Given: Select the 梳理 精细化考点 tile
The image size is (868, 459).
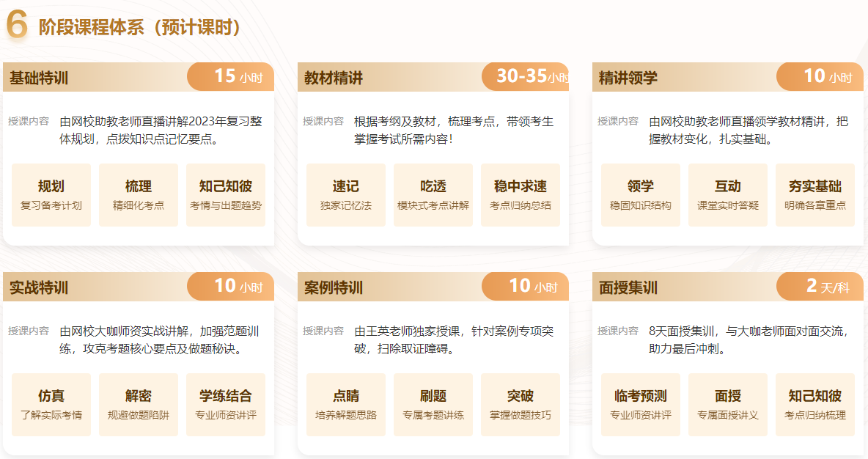Looking at the screenshot, I should pyautogui.click(x=139, y=195).
